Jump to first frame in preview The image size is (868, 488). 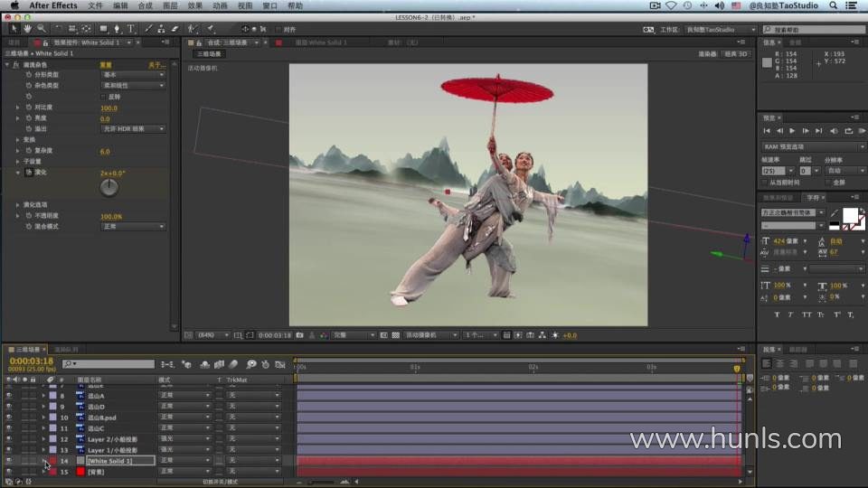(x=766, y=131)
